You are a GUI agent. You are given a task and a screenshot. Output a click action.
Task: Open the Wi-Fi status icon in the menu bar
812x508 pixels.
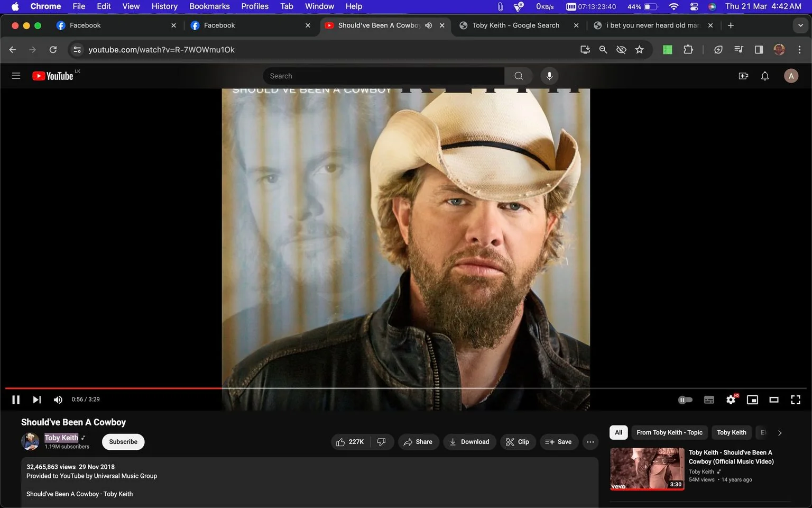pos(673,6)
